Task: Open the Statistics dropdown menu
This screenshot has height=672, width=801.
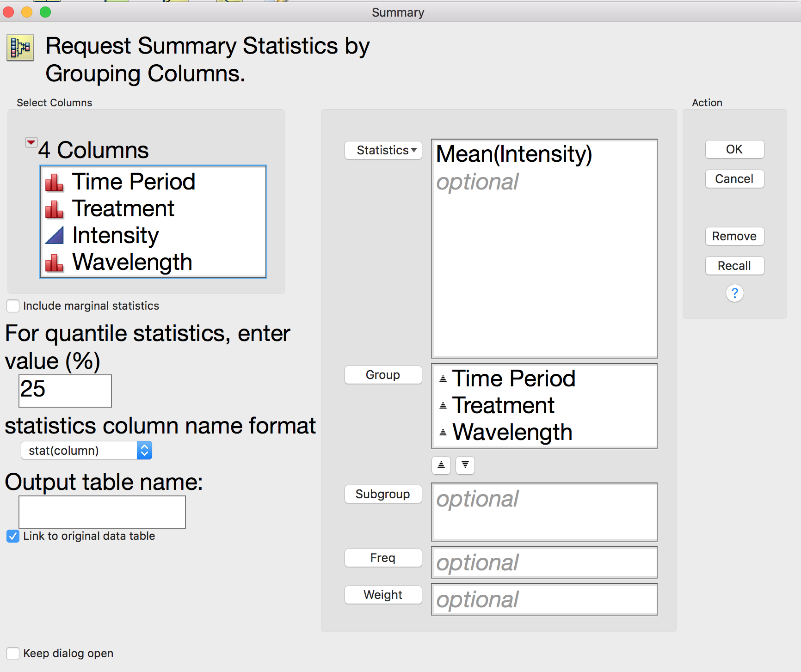Action: click(383, 150)
